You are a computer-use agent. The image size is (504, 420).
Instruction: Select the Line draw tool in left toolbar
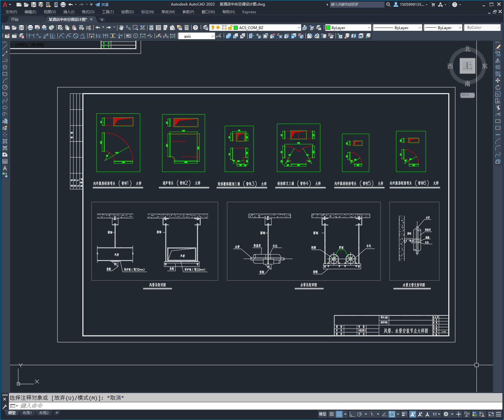[5, 47]
